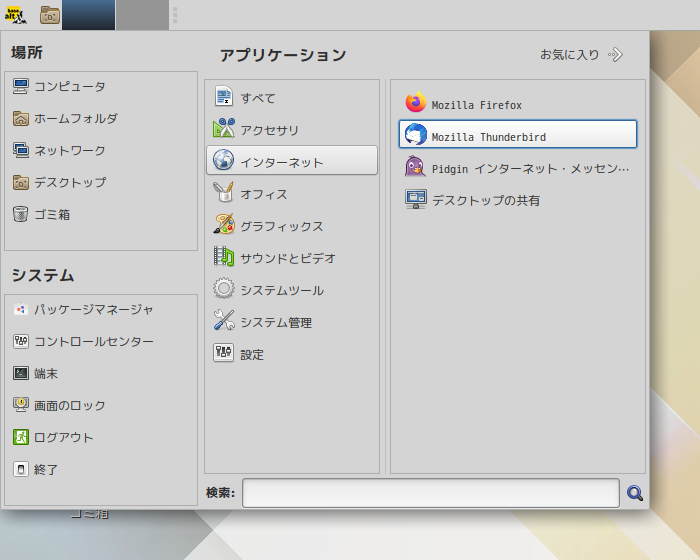Click the コンピュータ place label

tap(70, 86)
